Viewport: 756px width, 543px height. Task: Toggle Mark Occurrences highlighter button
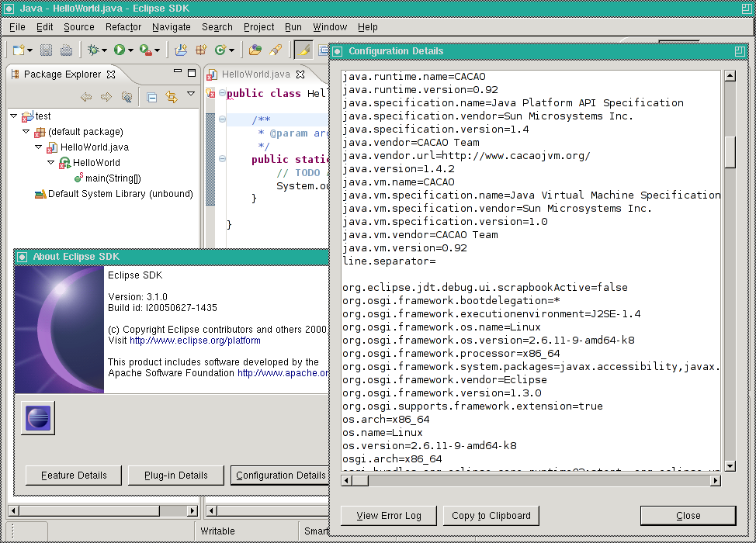[x=303, y=50]
